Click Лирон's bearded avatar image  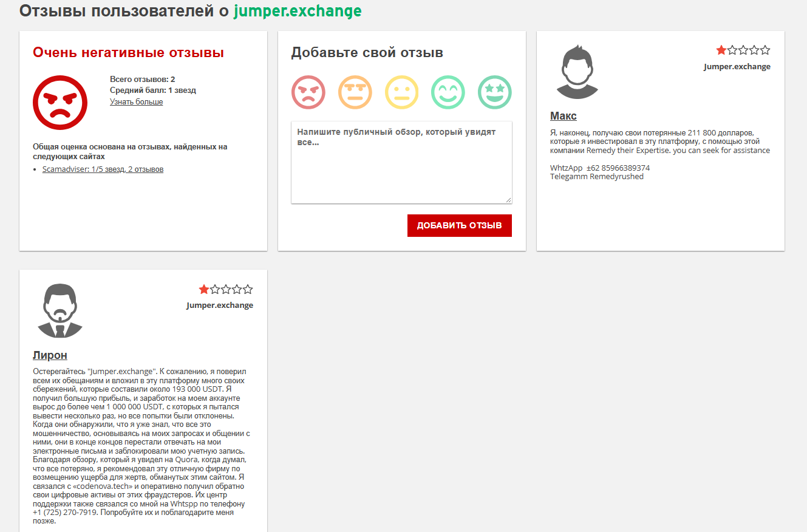click(60, 310)
